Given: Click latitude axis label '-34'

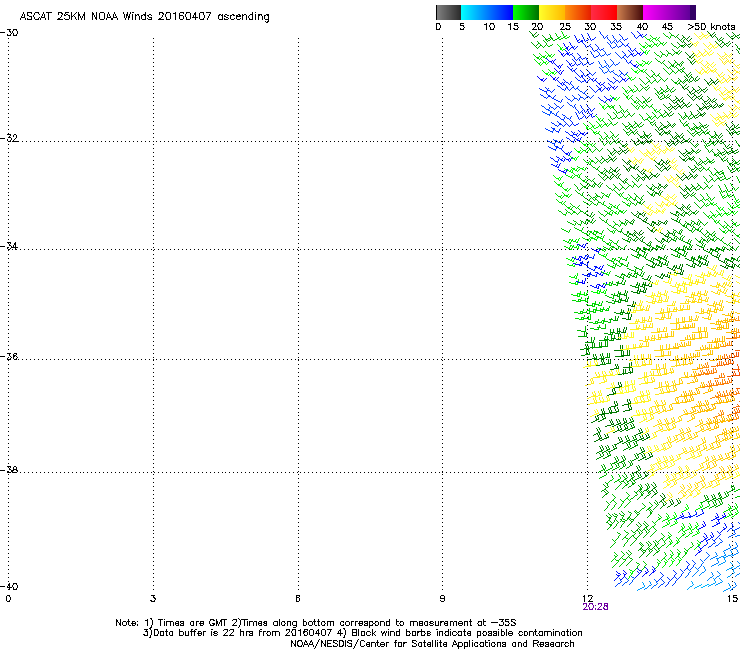Looking at the screenshot, I should coord(9,246).
